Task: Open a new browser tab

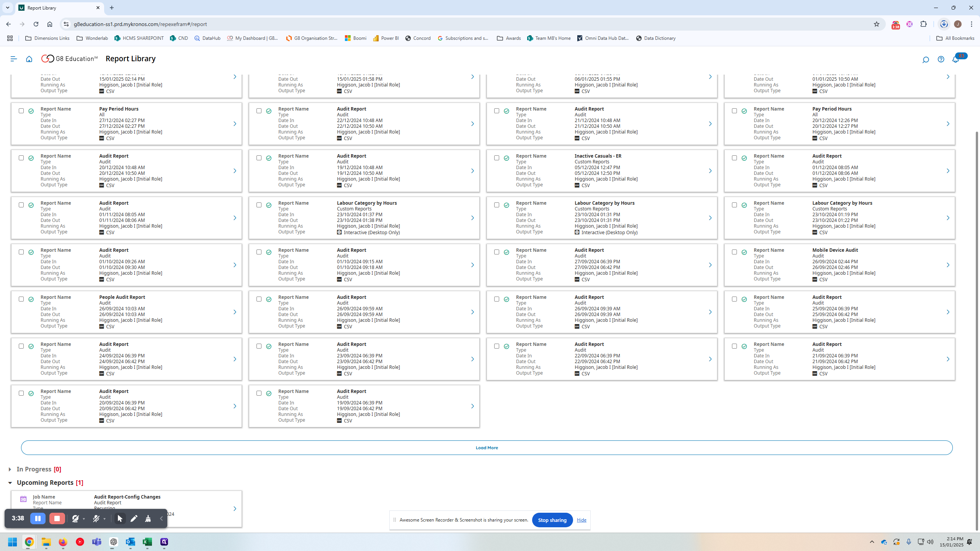Action: [112, 8]
